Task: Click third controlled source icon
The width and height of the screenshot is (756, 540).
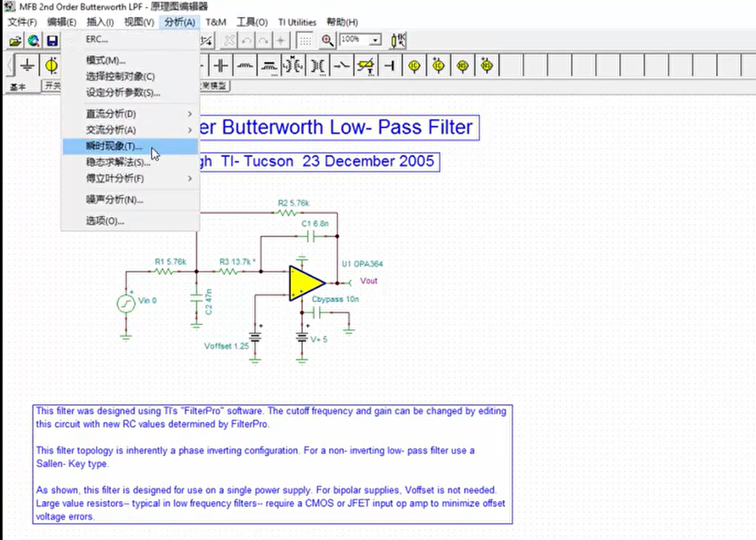Action: (462, 65)
